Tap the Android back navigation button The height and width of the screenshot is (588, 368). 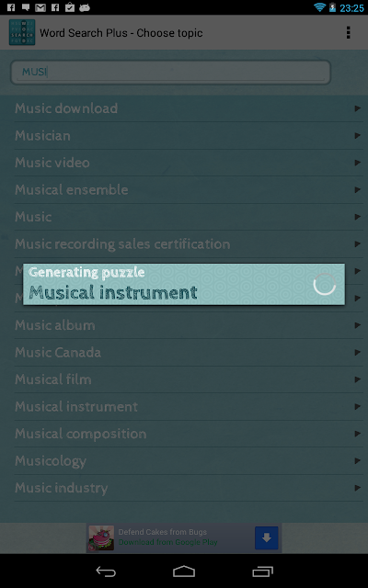[106, 571]
